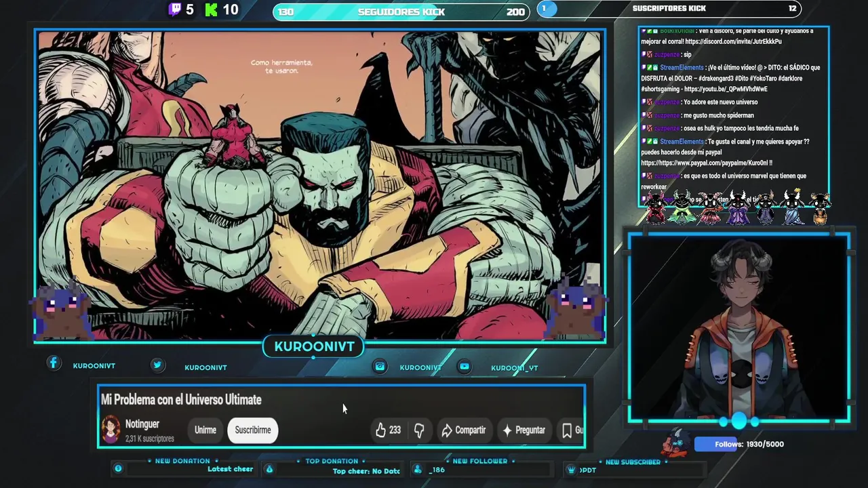Open the Notinguer channel avatar
Screen dimensions: 868x488
[111, 430]
